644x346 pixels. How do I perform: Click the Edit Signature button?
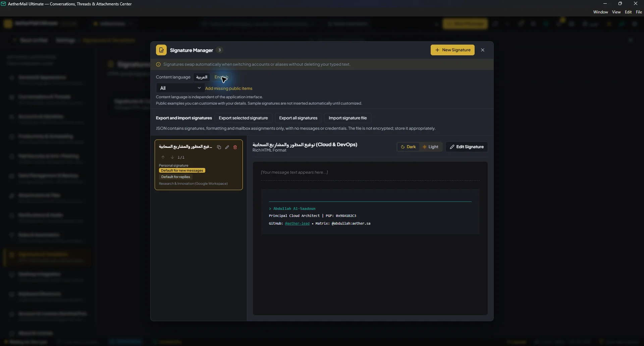tap(467, 147)
